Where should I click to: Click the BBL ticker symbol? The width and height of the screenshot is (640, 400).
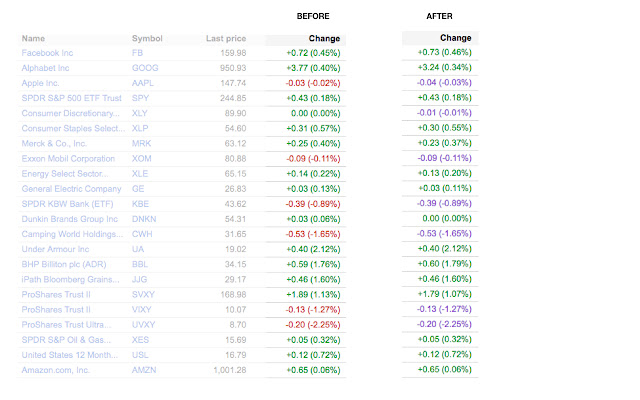tap(140, 264)
